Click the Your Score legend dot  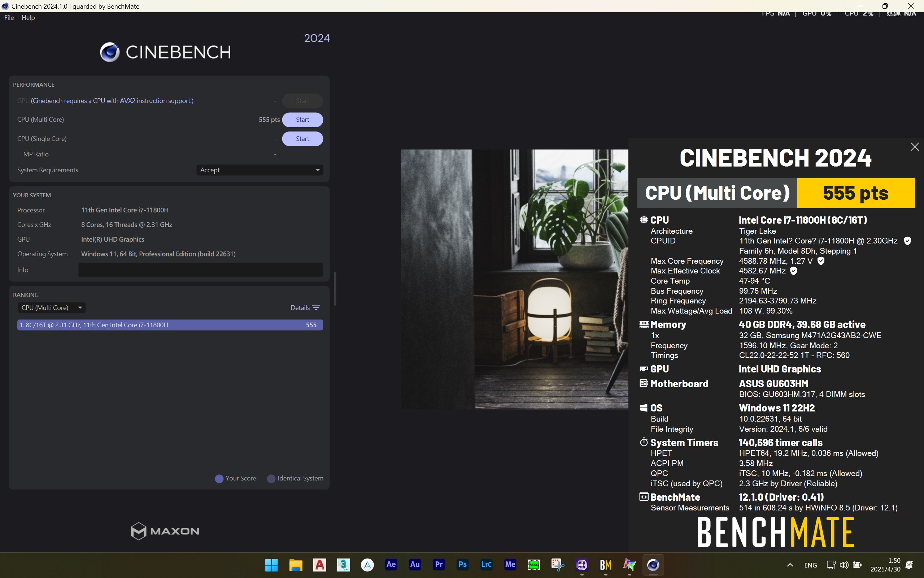219,479
